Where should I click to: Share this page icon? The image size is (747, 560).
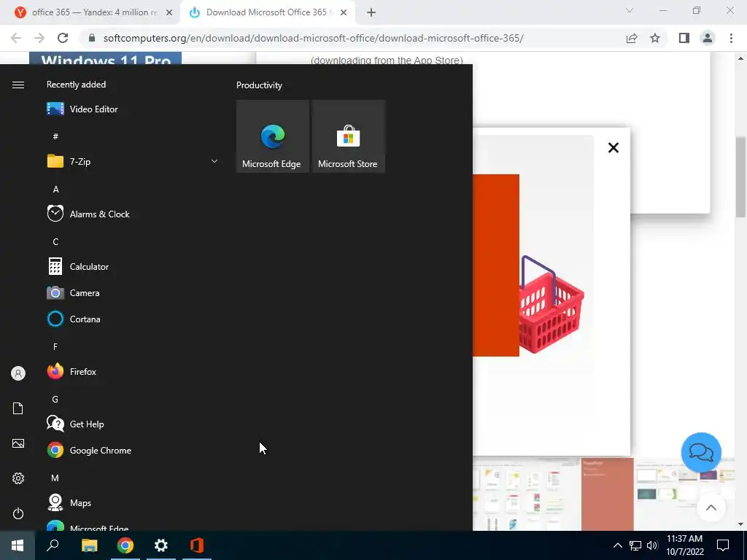pyautogui.click(x=632, y=38)
